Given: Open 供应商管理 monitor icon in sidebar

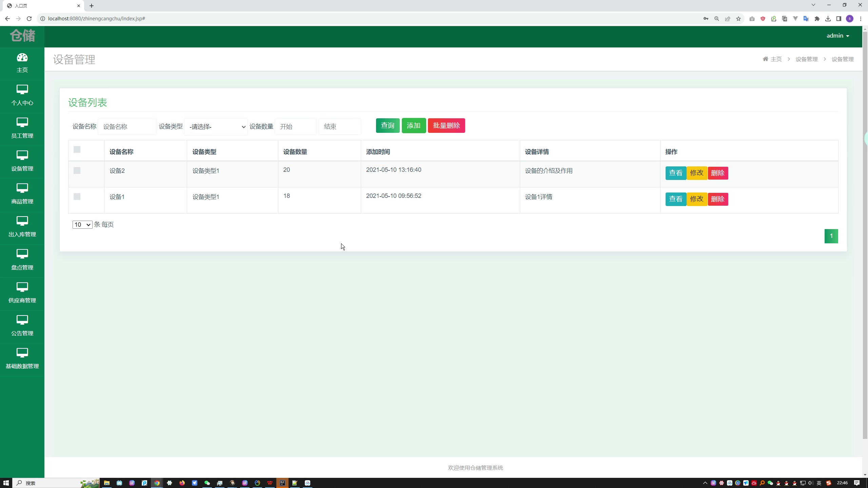Looking at the screenshot, I should (x=22, y=287).
